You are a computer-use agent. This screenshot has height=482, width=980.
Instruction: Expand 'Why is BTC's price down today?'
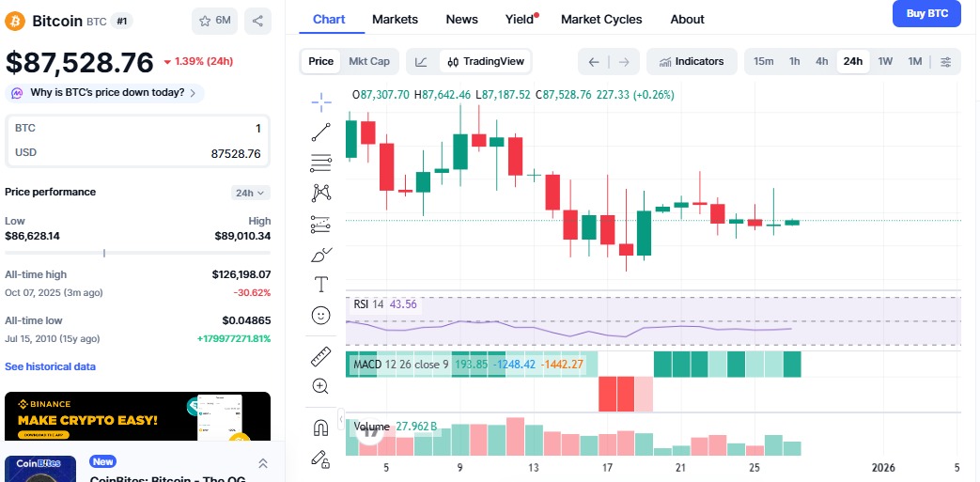[104, 93]
